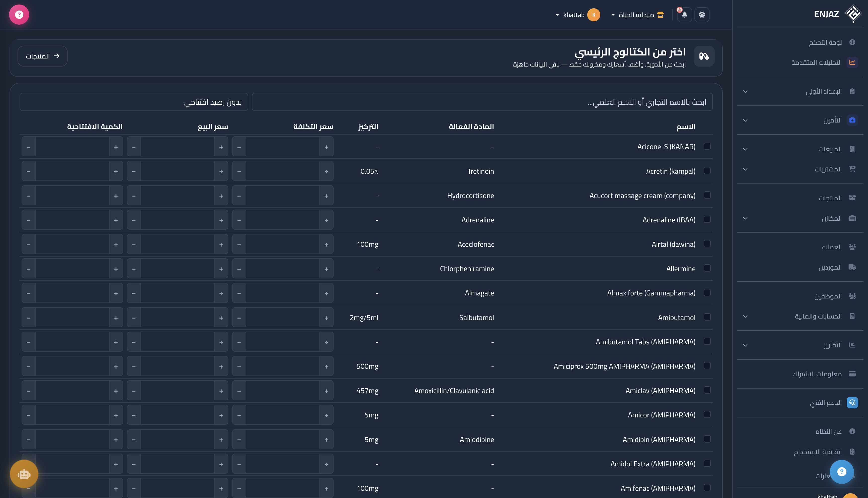Viewport: 868px width, 498px height.
Task: Click the الموردين truck icon
Action: (852, 267)
